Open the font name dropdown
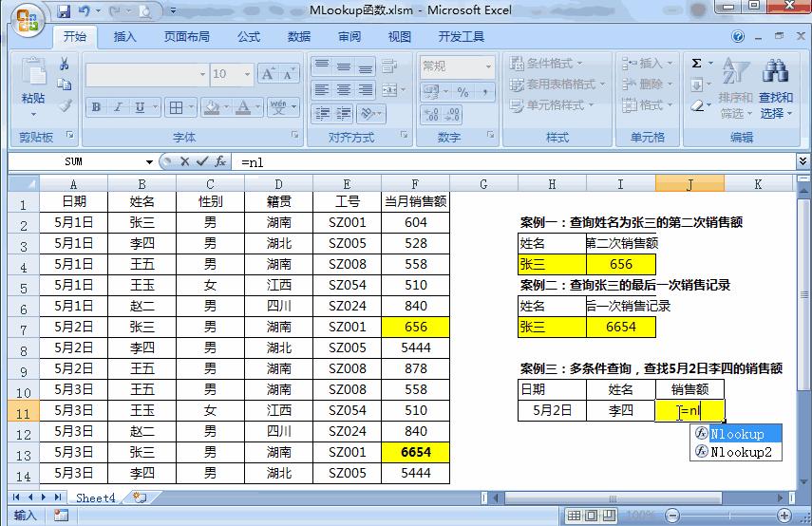The width and height of the screenshot is (812, 526). tap(202, 75)
